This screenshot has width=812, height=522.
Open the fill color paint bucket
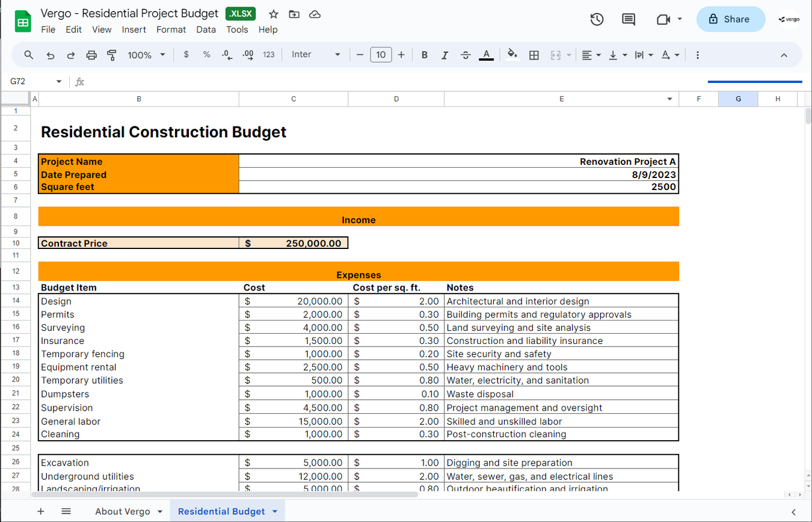click(x=512, y=55)
